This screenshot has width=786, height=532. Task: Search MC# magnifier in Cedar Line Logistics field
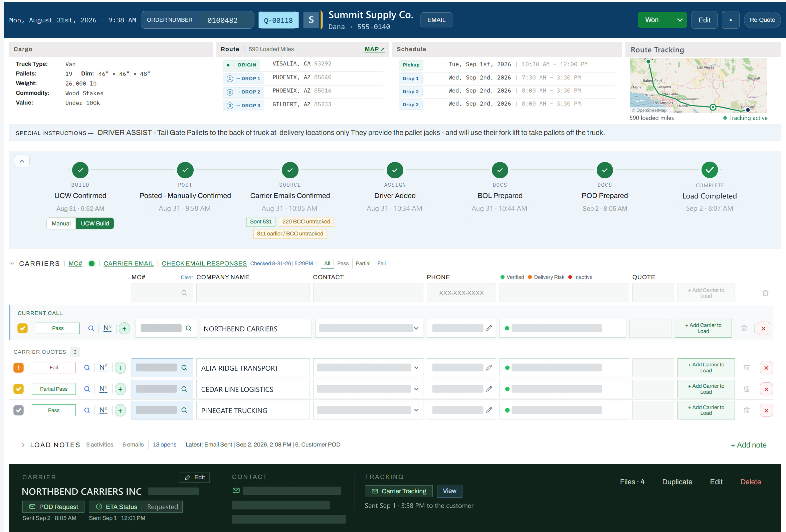click(x=184, y=389)
